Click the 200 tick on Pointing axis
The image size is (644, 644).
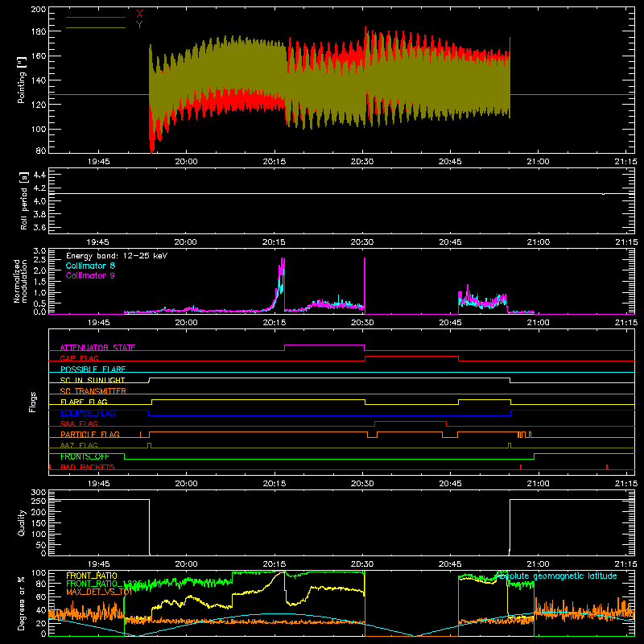(38, 9)
